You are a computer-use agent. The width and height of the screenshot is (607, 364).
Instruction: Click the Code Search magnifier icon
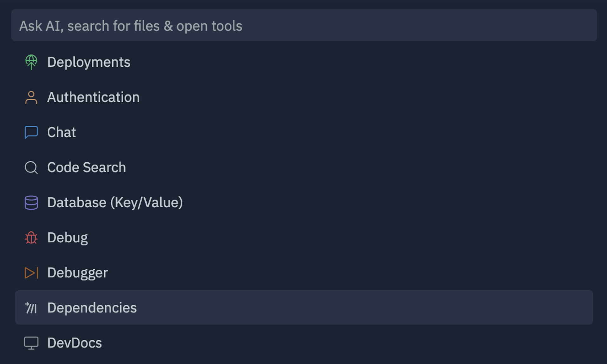click(x=31, y=167)
